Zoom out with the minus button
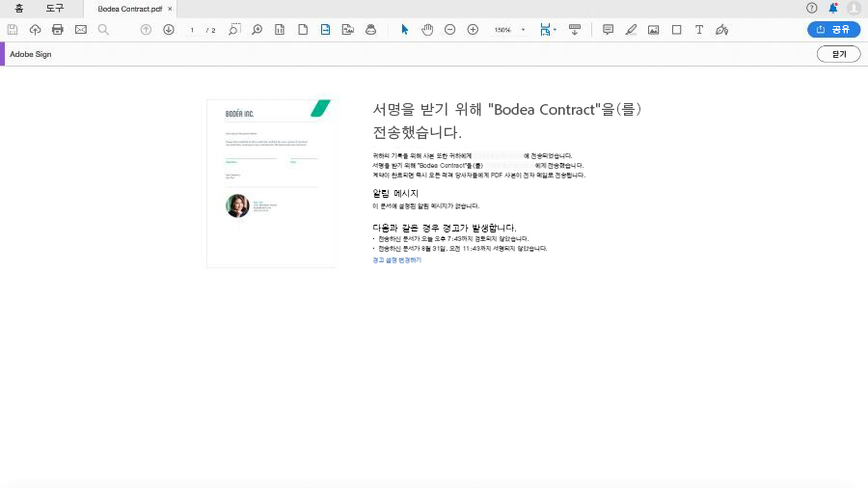 [450, 30]
